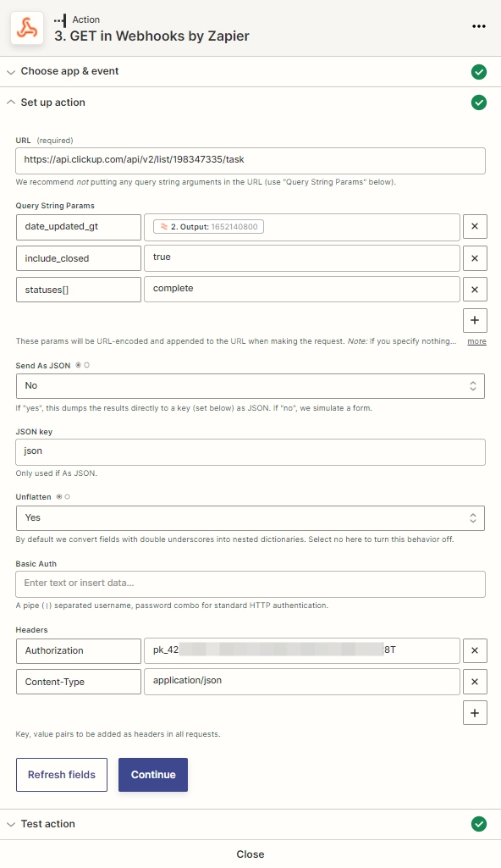This screenshot has height=868, width=501.
Task: Click the green checkmark beside Test action
Action: point(479,824)
